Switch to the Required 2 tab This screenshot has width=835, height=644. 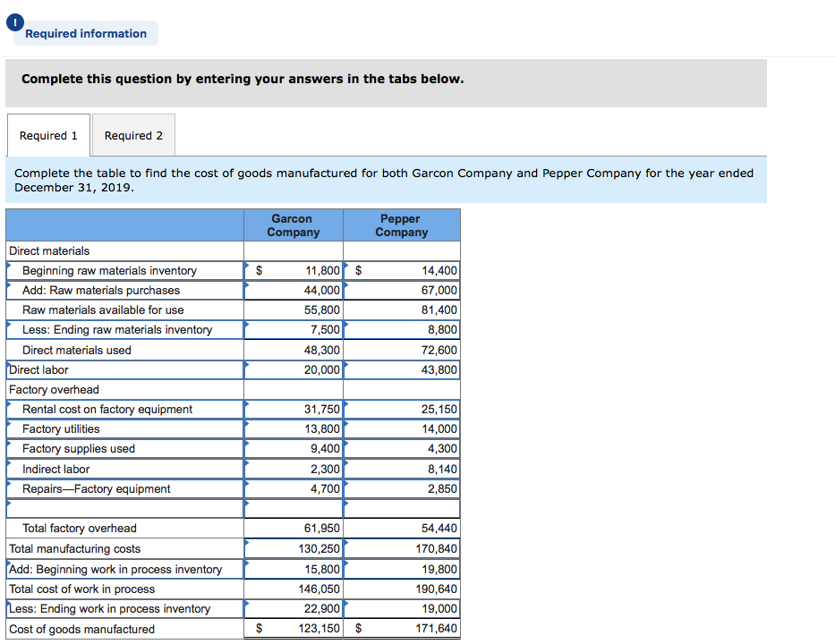pyautogui.click(x=133, y=135)
